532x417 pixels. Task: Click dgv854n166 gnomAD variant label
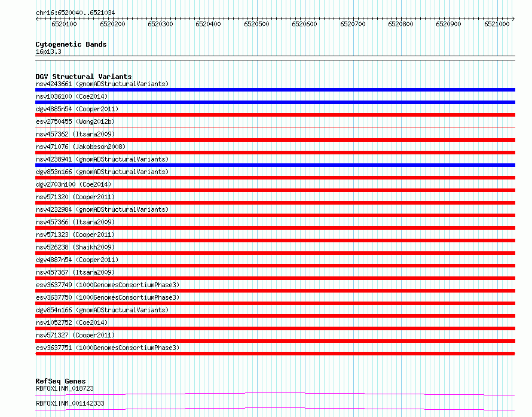[x=102, y=310]
